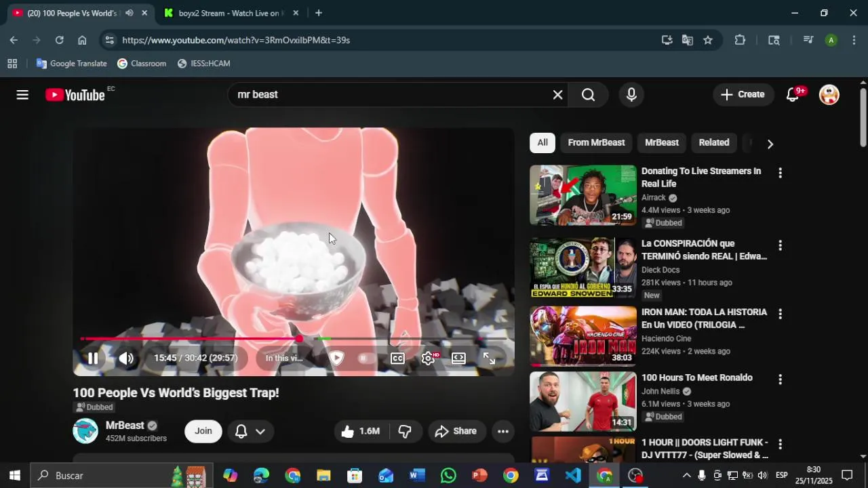Like the video with 1.6M thumbs-up
This screenshot has width=868, height=488.
coord(360,431)
